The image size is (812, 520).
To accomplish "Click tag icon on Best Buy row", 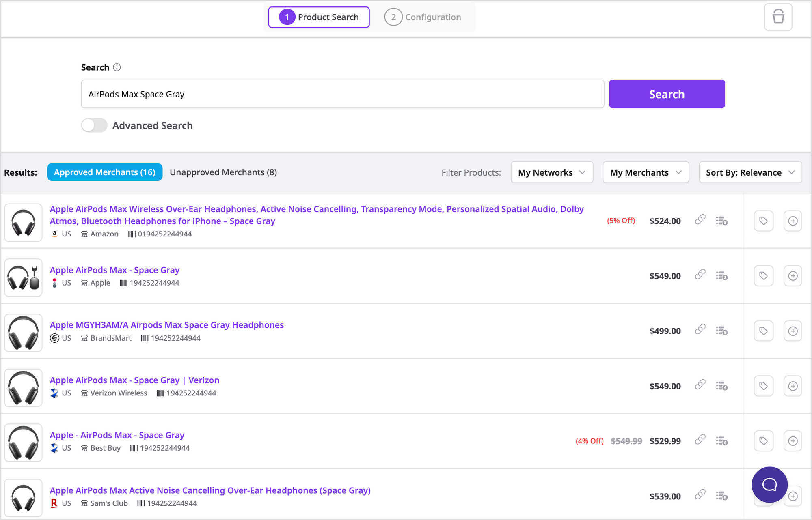I will click(x=763, y=441).
